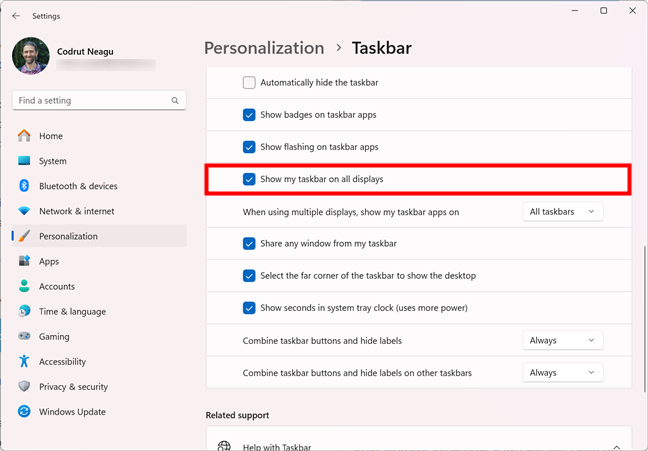Click the Gaming controller icon
648x451 pixels.
pos(24,336)
